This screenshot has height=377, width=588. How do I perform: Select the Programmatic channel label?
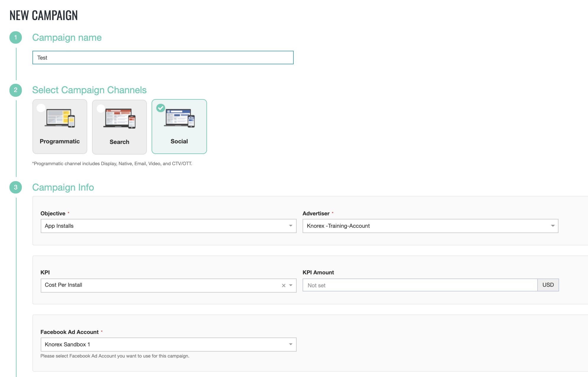pyautogui.click(x=60, y=141)
